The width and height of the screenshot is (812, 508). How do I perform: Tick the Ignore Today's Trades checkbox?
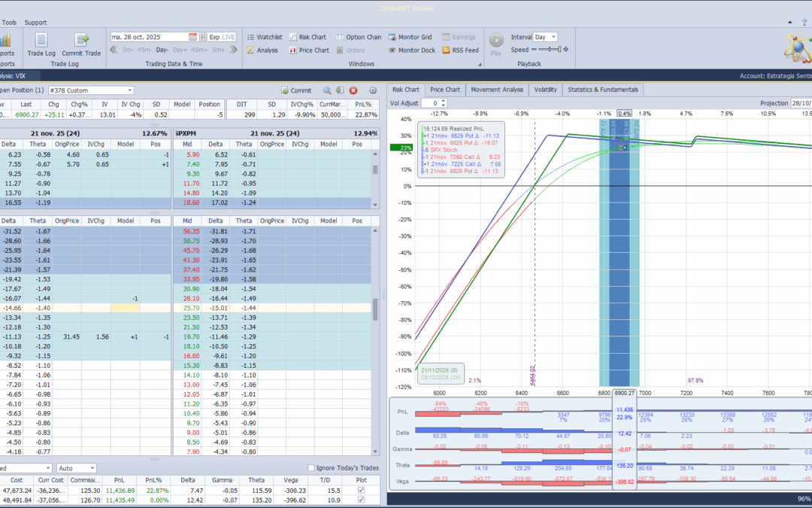pyautogui.click(x=311, y=468)
